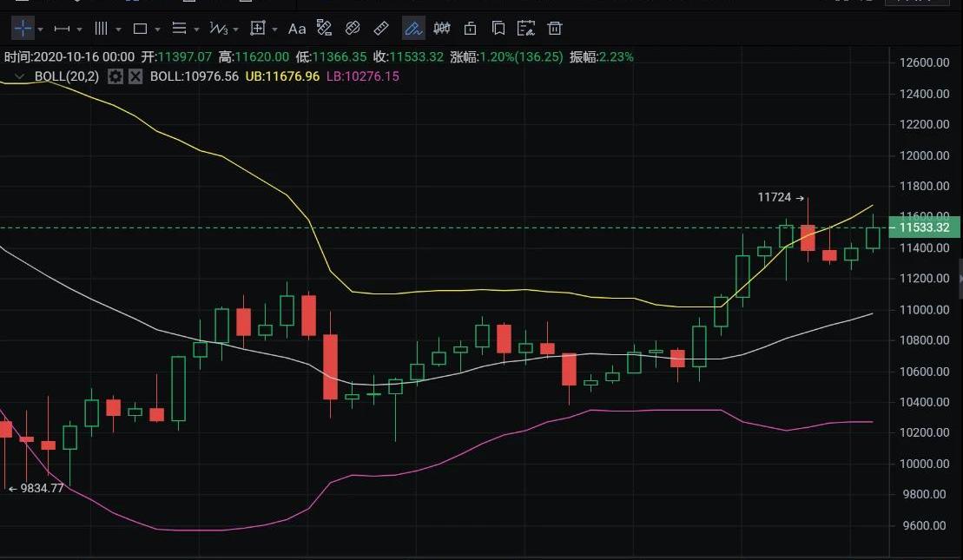Viewport: 963px width, 560px height.
Task: Open BOLL indicator settings gear
Action: (115, 76)
